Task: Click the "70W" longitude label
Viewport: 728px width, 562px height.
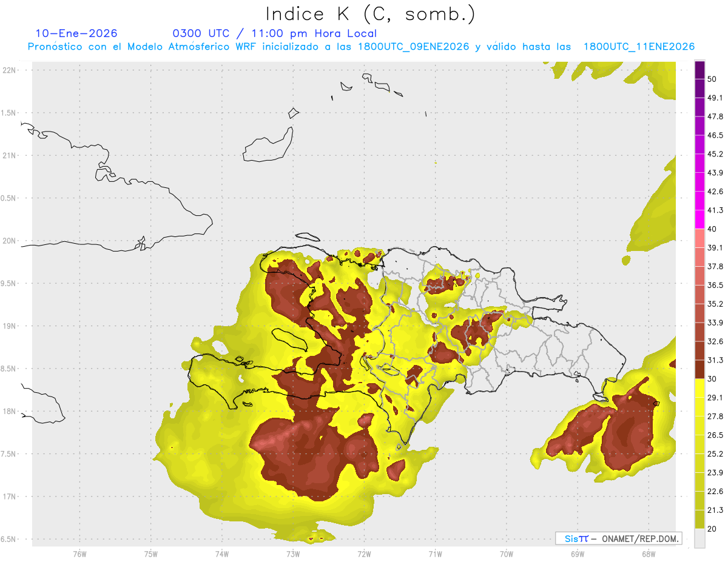Action: (x=506, y=554)
